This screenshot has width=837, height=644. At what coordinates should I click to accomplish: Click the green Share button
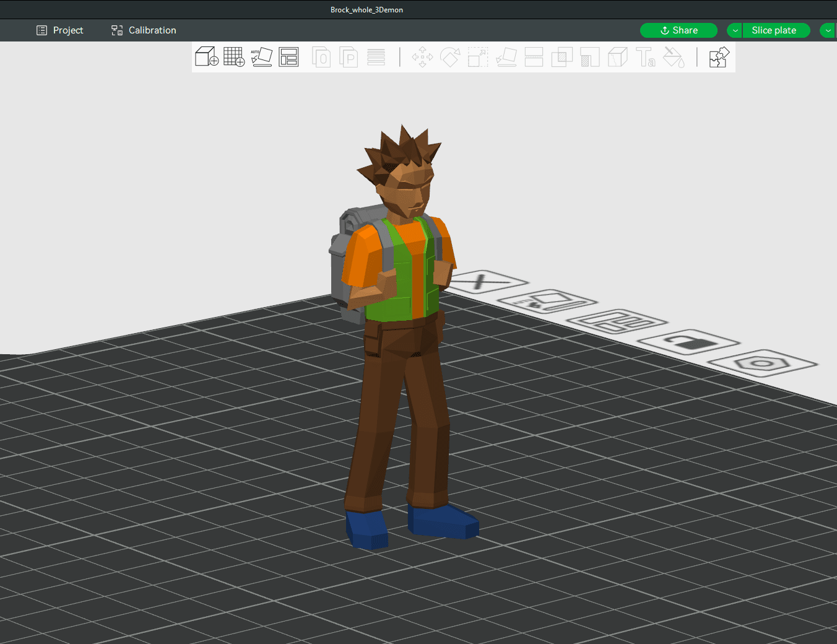(x=679, y=30)
